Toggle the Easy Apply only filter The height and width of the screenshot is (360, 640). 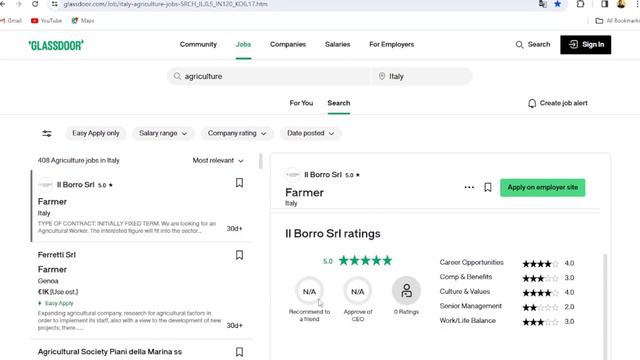coord(96,133)
